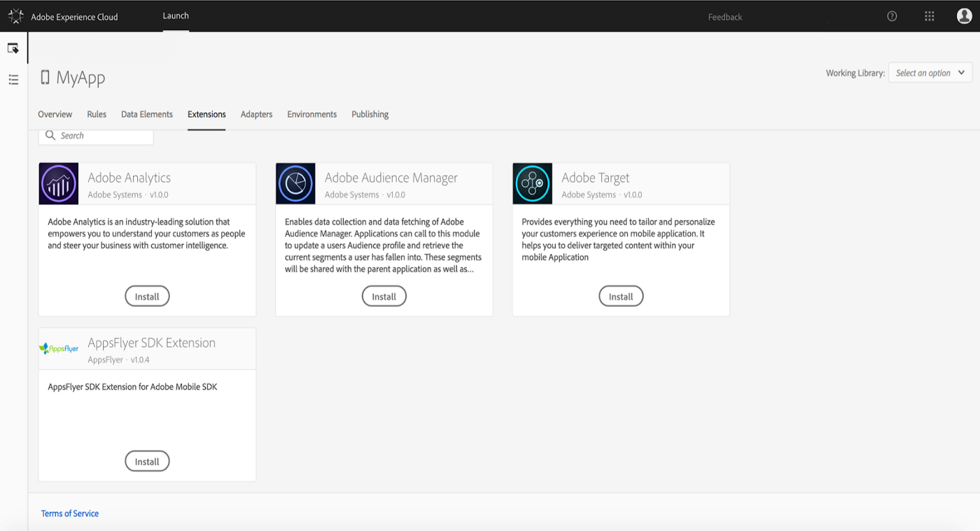This screenshot has height=531, width=980.
Task: Click the Adobe Analytics extension icon
Action: point(58,183)
